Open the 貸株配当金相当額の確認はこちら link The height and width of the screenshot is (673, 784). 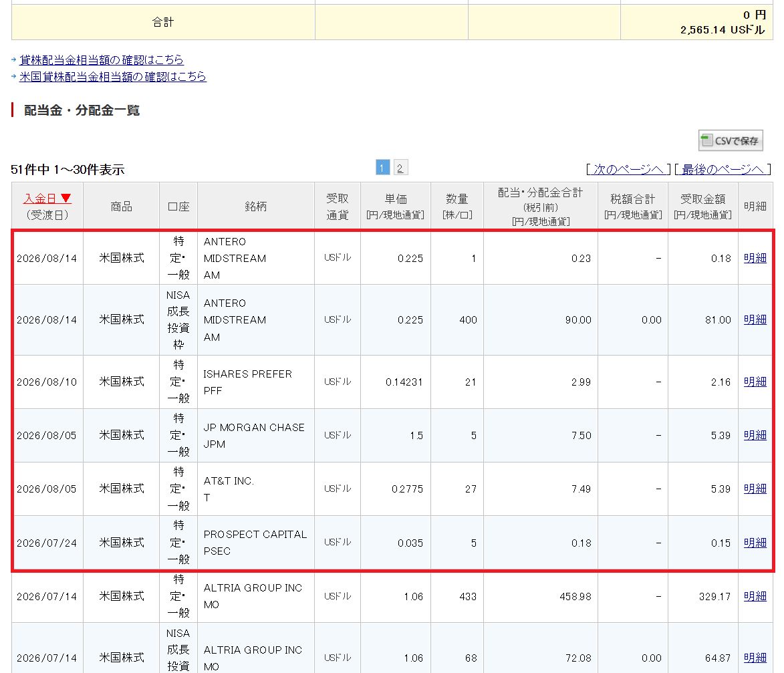[x=102, y=60]
